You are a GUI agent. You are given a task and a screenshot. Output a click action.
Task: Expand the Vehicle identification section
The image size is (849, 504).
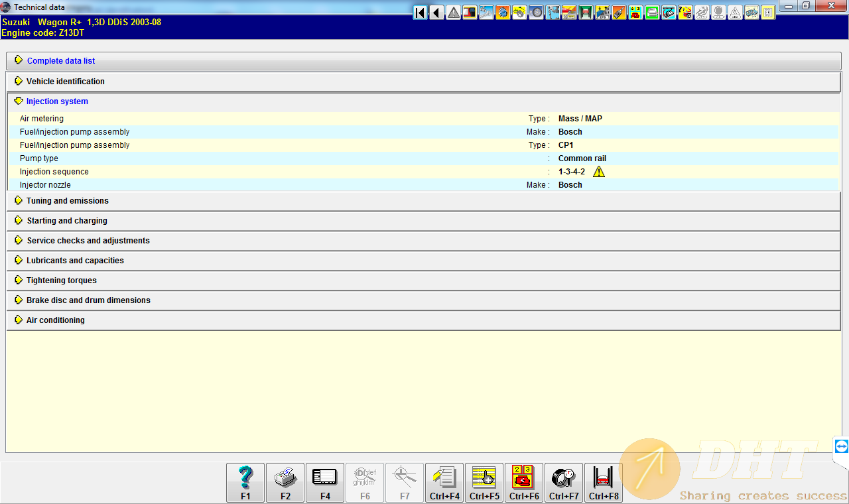tap(65, 82)
